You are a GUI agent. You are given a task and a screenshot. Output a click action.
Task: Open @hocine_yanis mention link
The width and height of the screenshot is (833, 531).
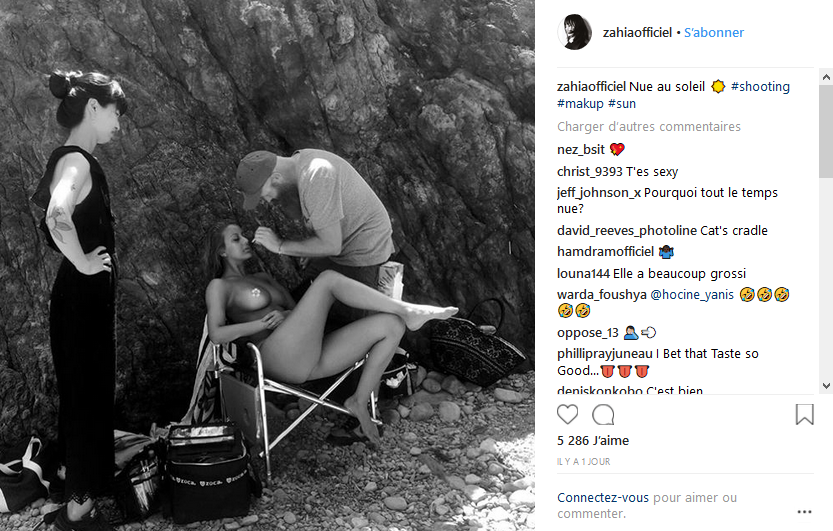[x=692, y=295]
